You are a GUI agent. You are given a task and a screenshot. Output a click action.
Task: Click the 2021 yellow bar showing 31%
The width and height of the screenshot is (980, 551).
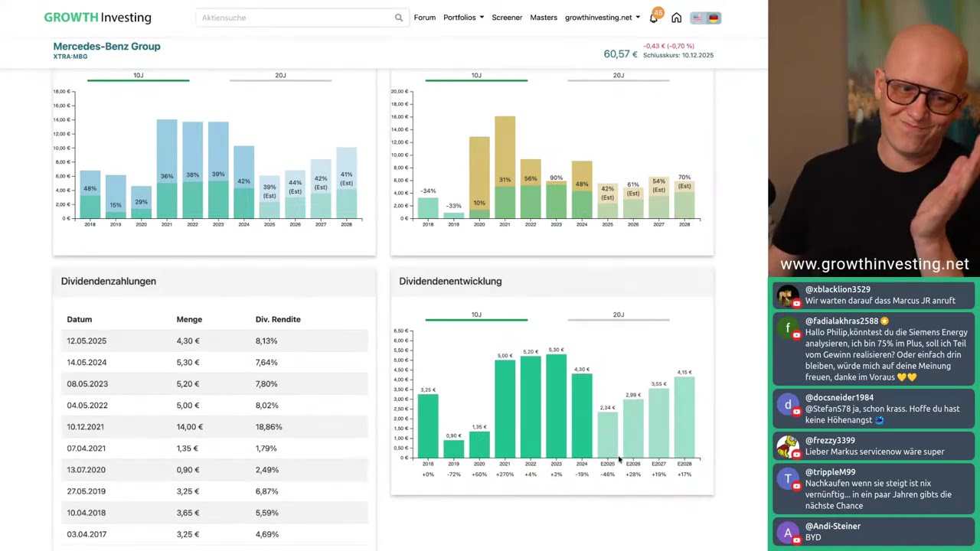pos(505,168)
